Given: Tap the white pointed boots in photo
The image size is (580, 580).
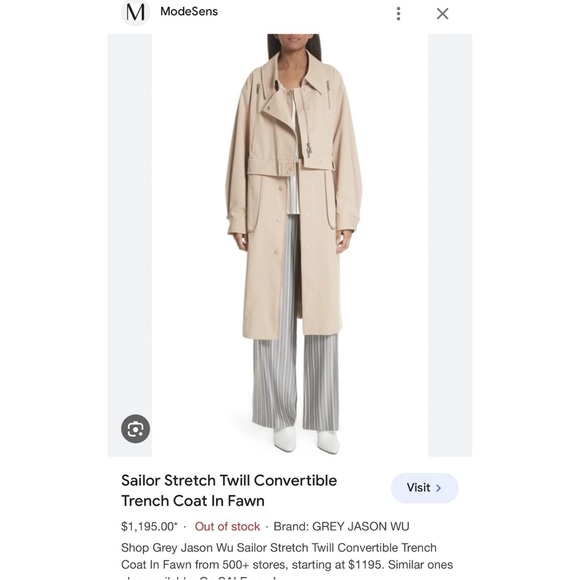Looking at the screenshot, I should (x=306, y=440).
